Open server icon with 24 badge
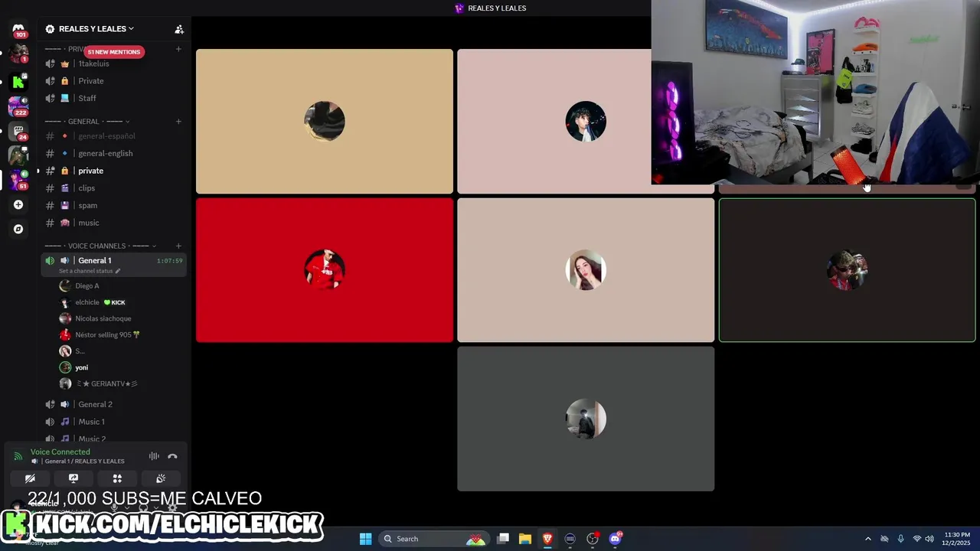The width and height of the screenshot is (980, 551). (18, 131)
